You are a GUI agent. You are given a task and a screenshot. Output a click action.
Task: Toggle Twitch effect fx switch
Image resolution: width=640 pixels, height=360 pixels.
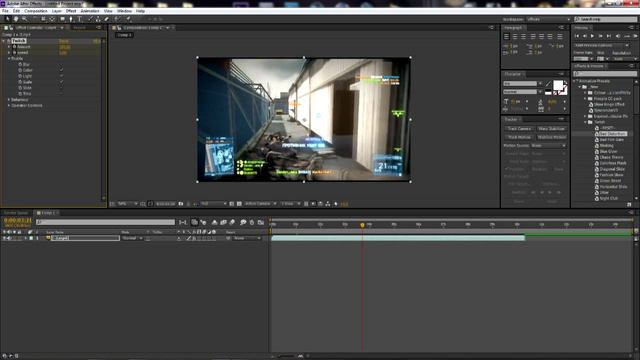pos(9,41)
